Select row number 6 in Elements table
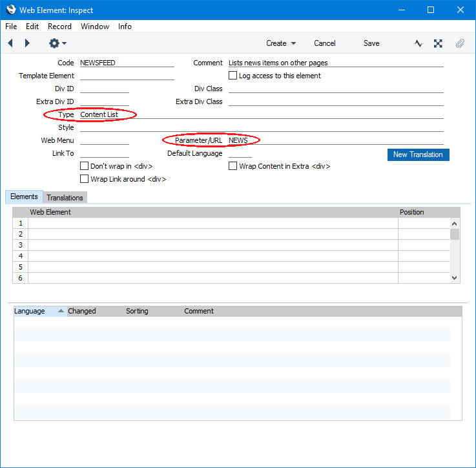 coord(20,278)
